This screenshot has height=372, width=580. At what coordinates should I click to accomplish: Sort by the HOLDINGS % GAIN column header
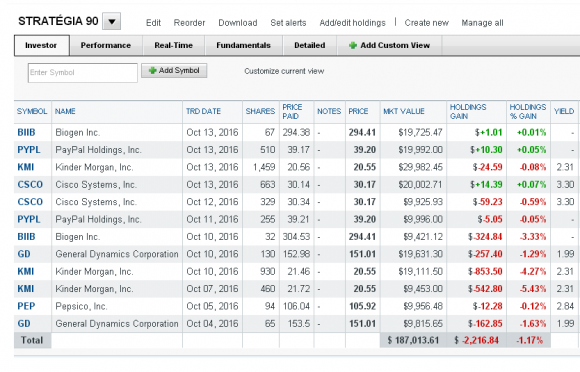click(528, 112)
